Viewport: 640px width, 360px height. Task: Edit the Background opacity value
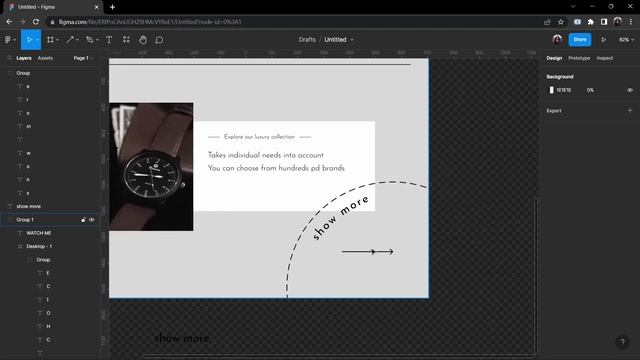590,90
